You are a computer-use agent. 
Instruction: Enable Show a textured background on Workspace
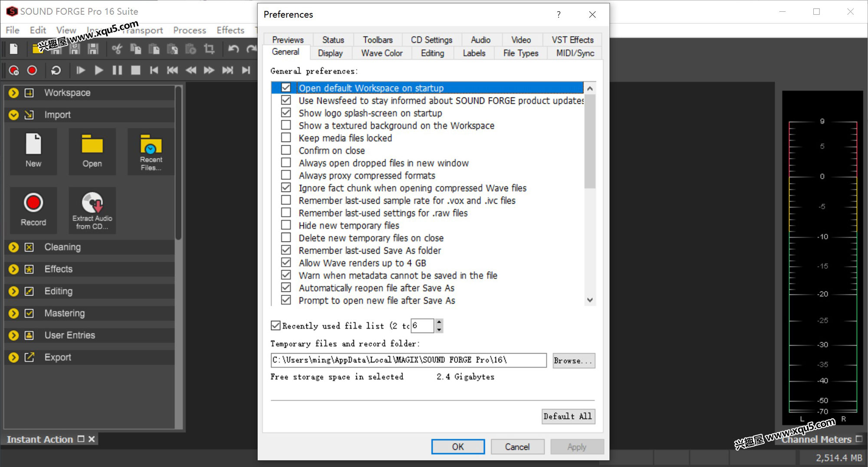(286, 125)
